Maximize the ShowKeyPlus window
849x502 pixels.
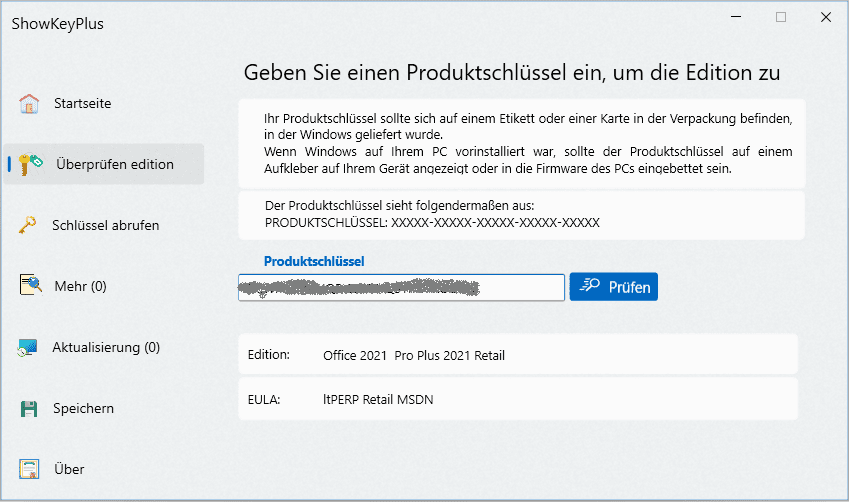[x=781, y=17]
